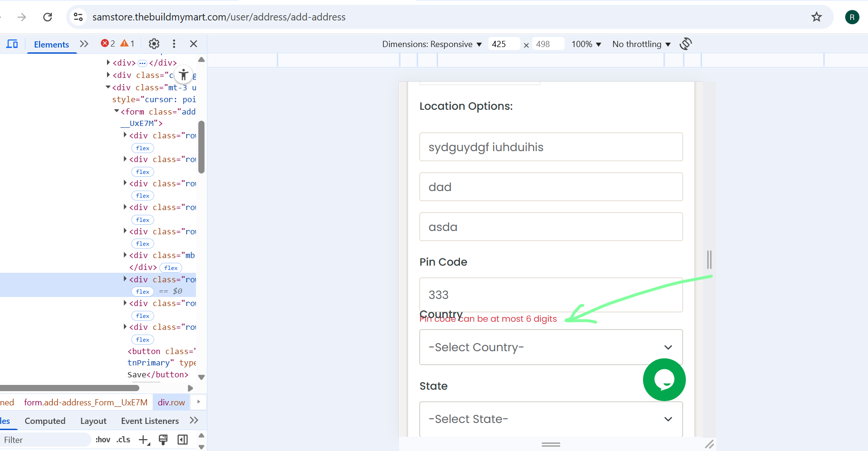Select form.add-address_Form__UxE7M breadcrumb

click(x=86, y=403)
